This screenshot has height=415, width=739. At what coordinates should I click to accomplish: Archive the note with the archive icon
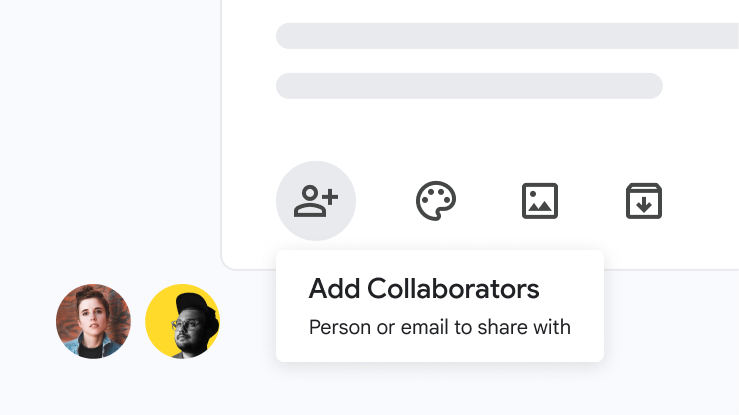point(644,201)
